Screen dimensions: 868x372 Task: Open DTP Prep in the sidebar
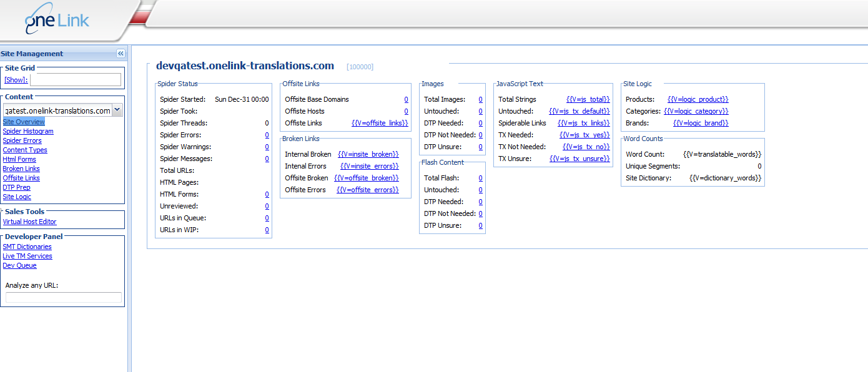tap(17, 187)
